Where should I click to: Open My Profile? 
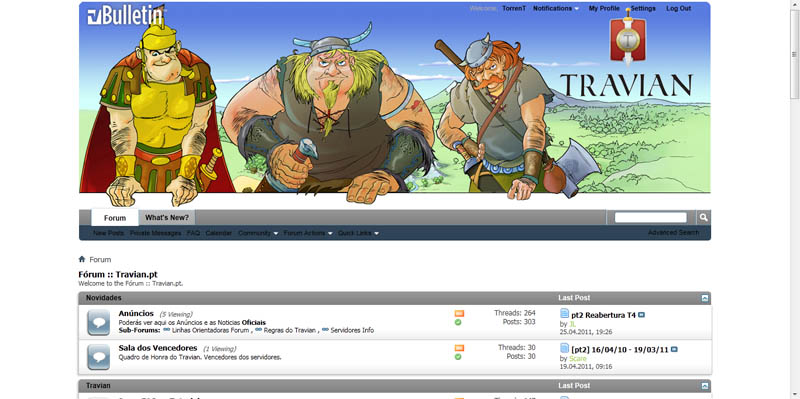(x=604, y=9)
